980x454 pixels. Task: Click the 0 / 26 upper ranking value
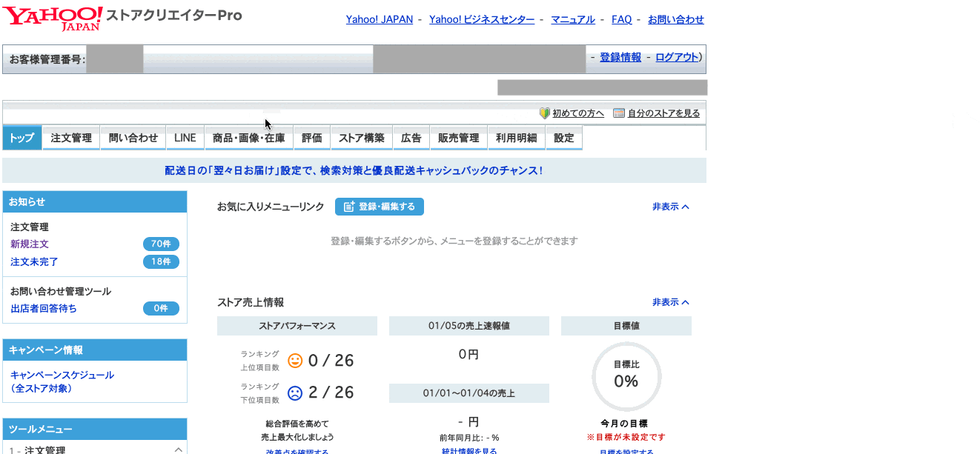331,361
